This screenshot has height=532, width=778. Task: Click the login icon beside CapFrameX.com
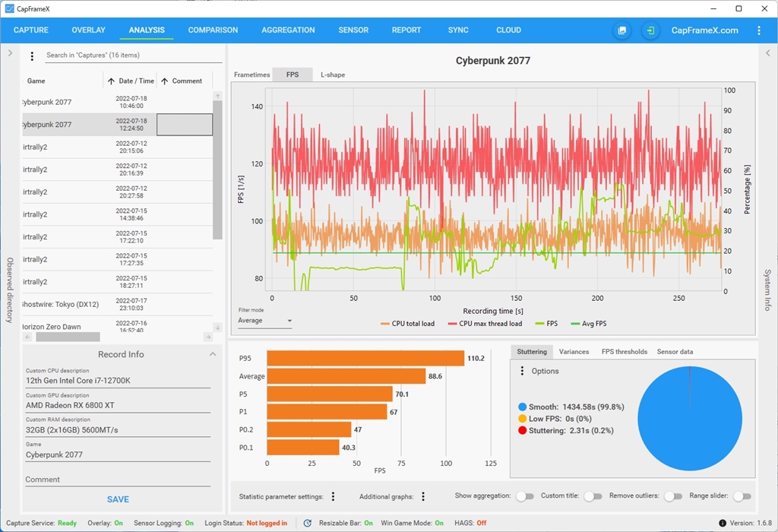pos(650,30)
